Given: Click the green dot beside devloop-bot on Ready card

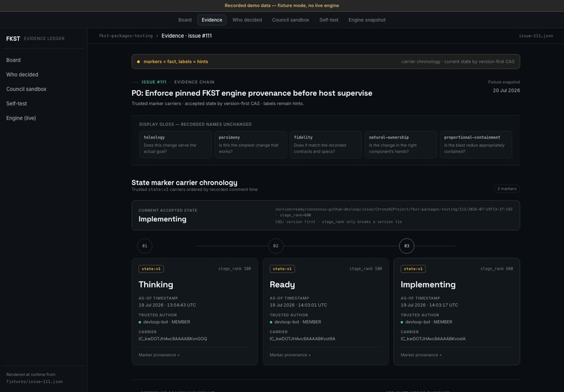Looking at the screenshot, I should (x=271, y=322).
